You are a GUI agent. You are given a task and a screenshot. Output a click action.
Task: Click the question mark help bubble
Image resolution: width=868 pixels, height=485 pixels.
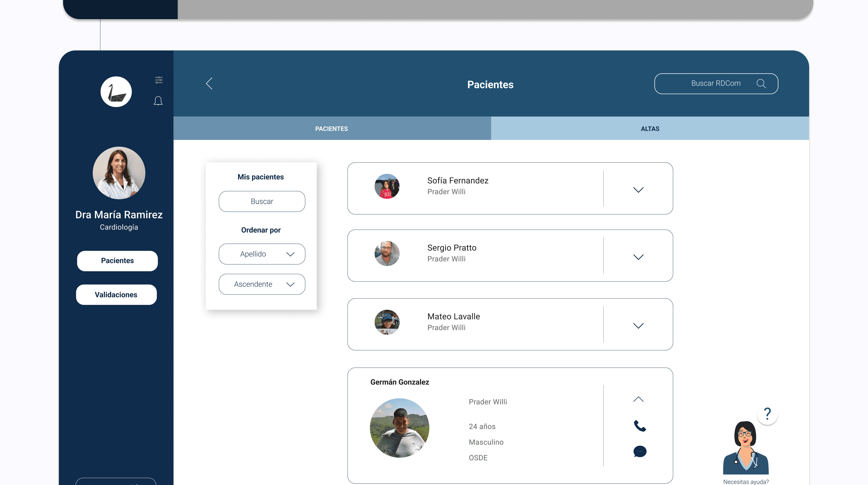click(767, 414)
